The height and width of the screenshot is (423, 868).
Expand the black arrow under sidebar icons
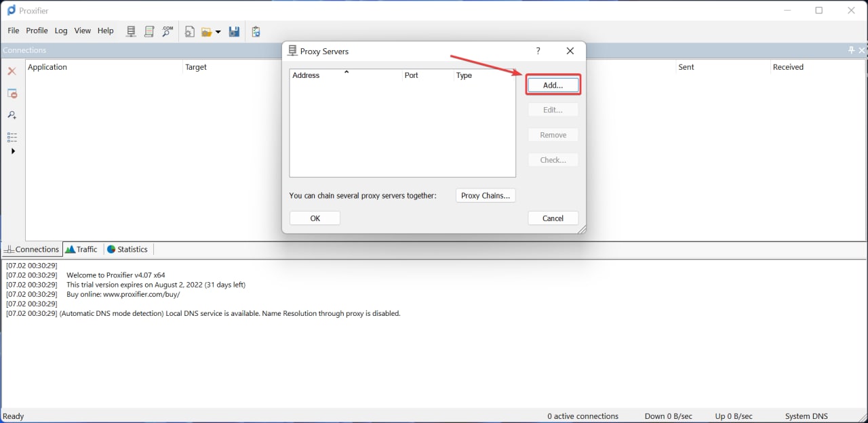(13, 151)
